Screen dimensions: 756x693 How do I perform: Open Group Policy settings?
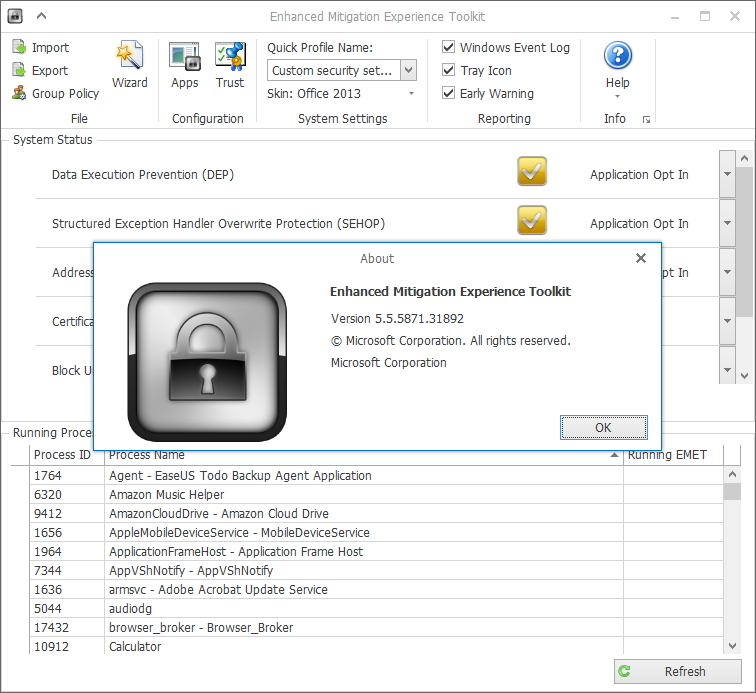click(x=55, y=93)
